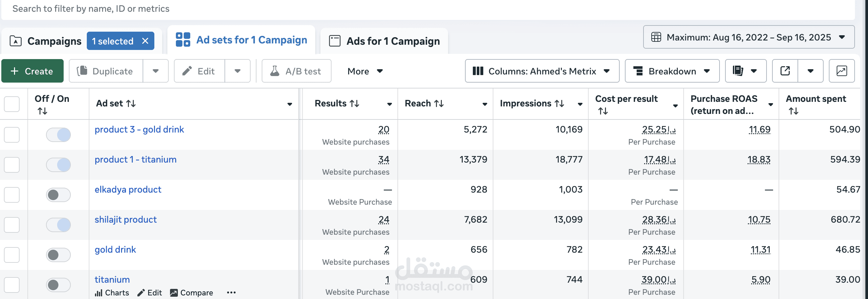
Task: Open the date range selector dropdown
Action: (841, 37)
